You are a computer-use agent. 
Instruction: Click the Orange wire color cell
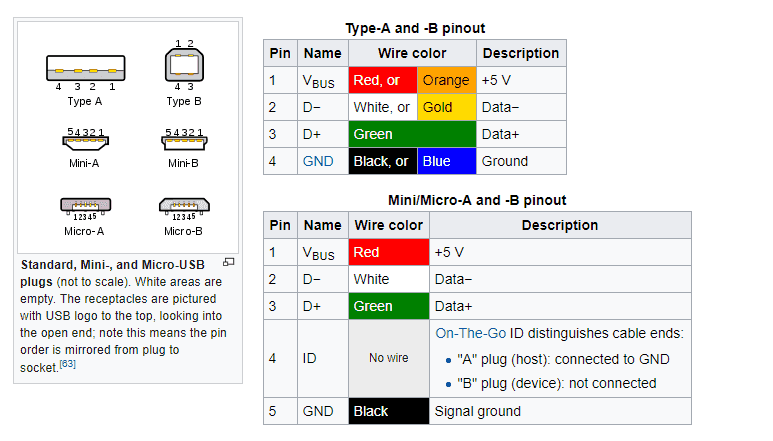(x=447, y=80)
